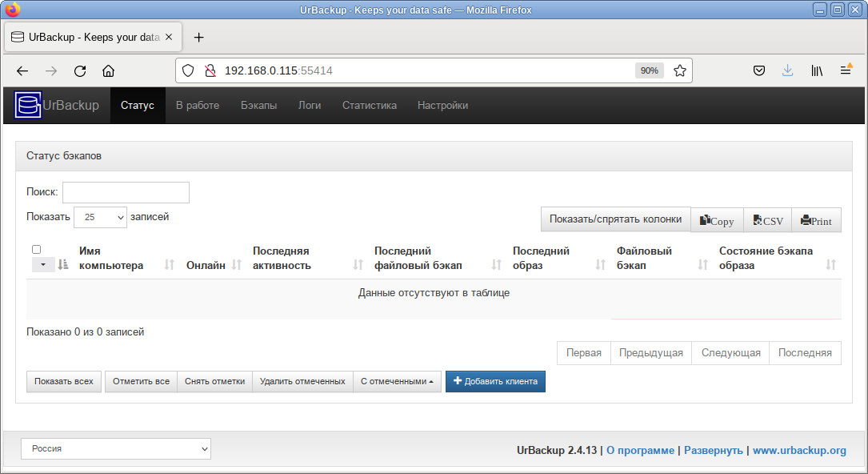
Task: Go to the Первая pagination page
Action: pyautogui.click(x=583, y=353)
